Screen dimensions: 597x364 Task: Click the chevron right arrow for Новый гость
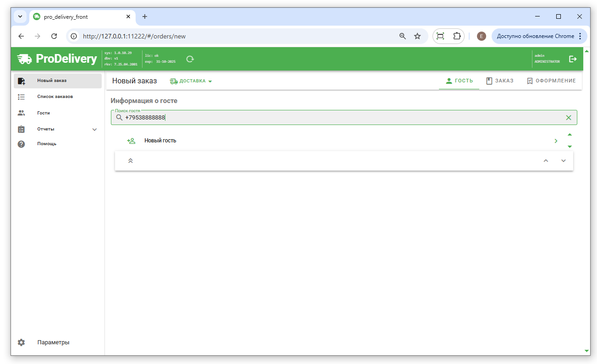pyautogui.click(x=556, y=141)
